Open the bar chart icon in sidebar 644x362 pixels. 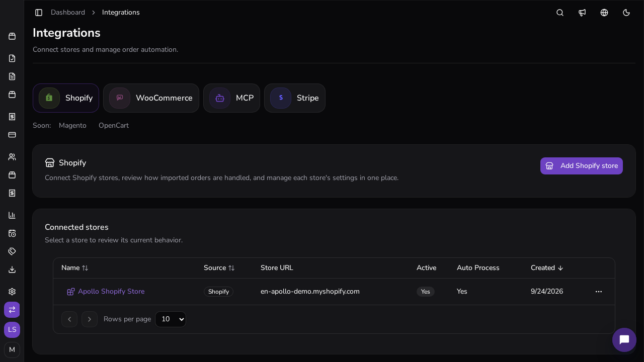[12, 215]
